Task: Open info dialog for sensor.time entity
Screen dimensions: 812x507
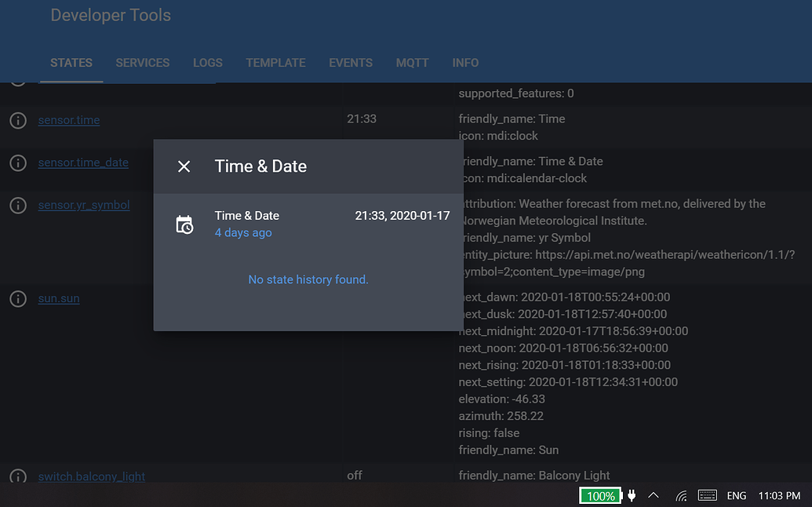Action: coord(17,119)
